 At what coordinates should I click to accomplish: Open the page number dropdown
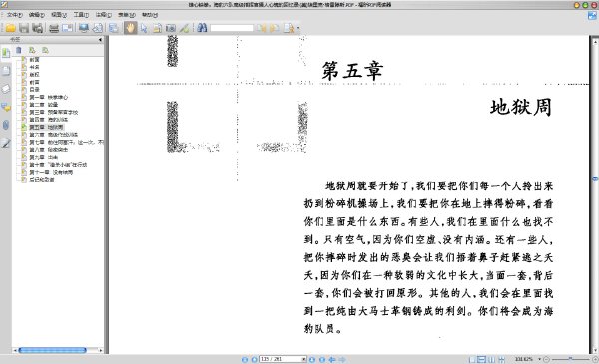[304, 359]
